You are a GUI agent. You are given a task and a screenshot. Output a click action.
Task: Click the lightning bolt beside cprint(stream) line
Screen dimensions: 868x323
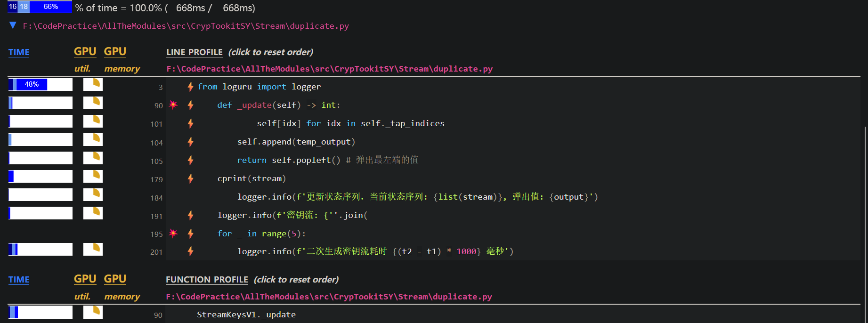pyautogui.click(x=190, y=178)
